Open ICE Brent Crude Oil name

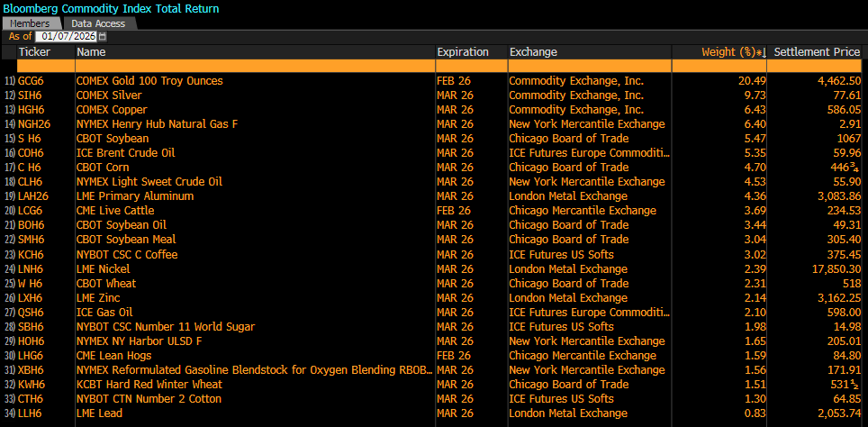pyautogui.click(x=126, y=153)
